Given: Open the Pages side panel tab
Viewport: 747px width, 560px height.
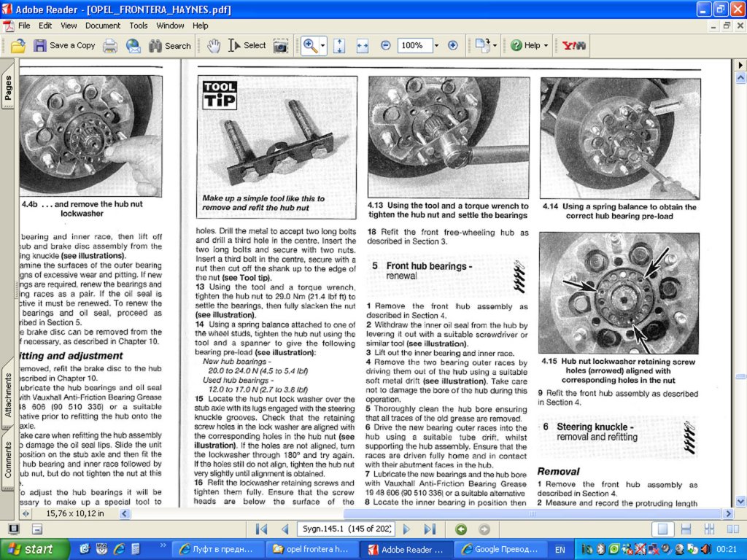Looking at the screenshot, I should (x=8, y=86).
